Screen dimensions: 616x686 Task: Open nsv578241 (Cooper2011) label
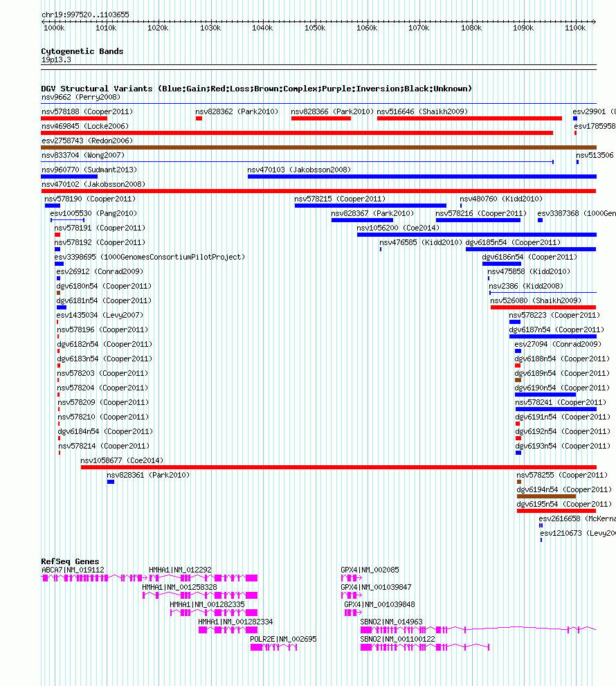(x=561, y=402)
